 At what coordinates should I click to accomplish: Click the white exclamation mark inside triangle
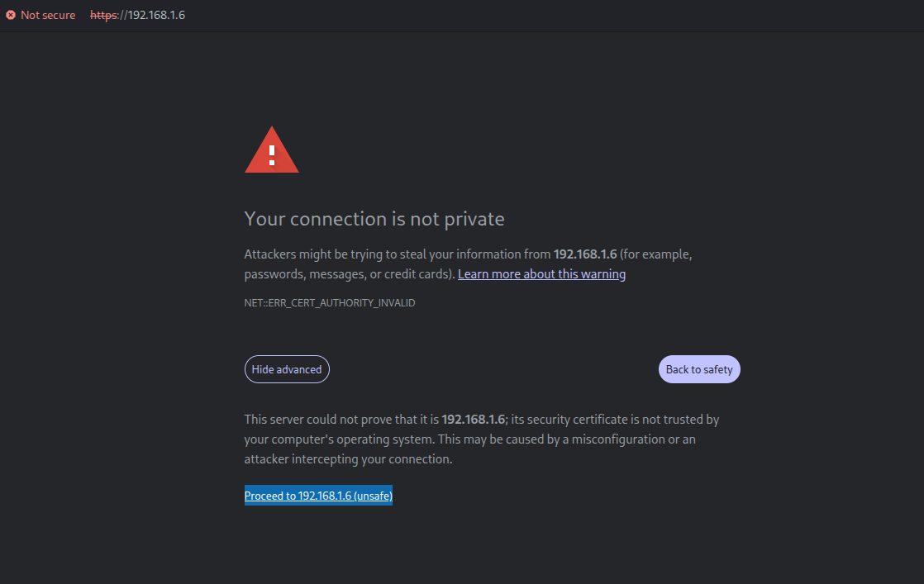(x=272, y=154)
